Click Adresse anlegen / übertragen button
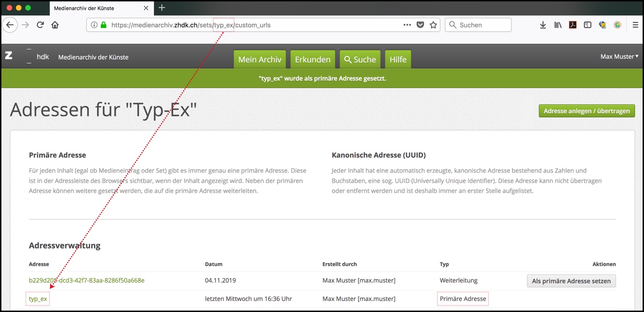The width and height of the screenshot is (644, 312). click(x=586, y=111)
